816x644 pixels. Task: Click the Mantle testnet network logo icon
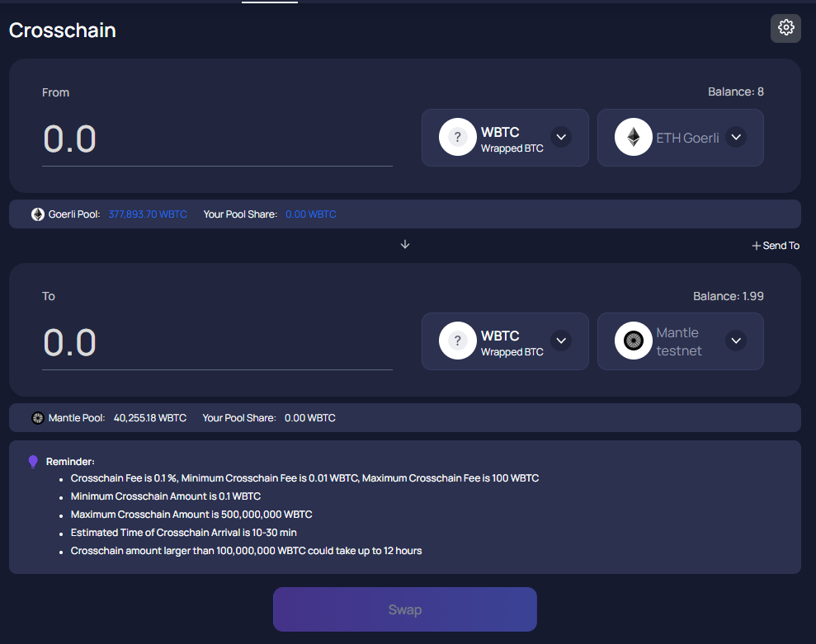(634, 341)
